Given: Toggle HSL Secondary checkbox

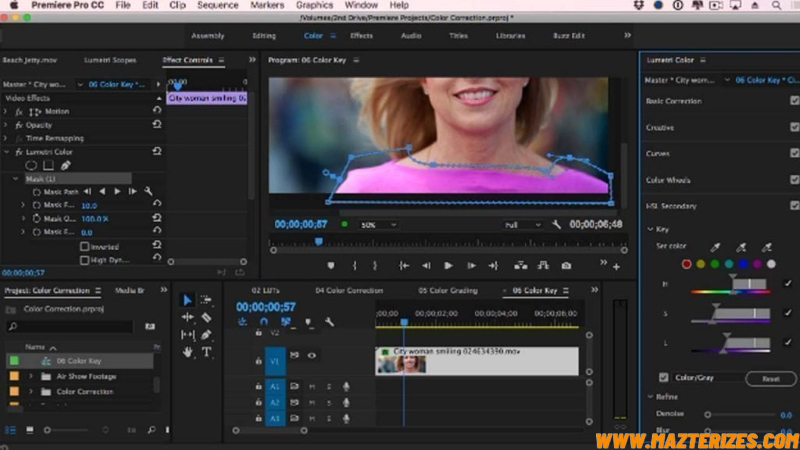Looking at the screenshot, I should click(x=794, y=206).
